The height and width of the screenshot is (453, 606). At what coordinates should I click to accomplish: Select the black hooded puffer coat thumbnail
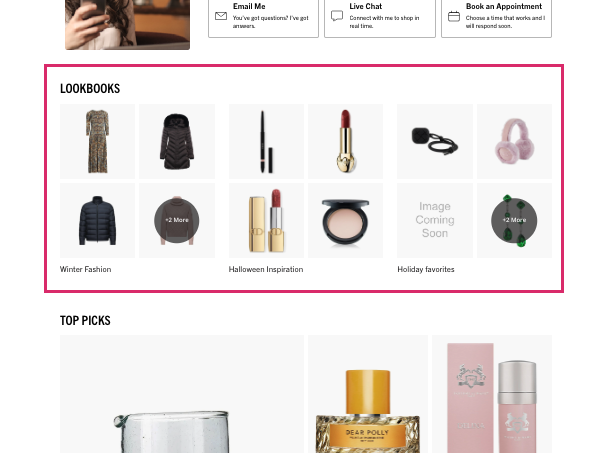(x=177, y=141)
